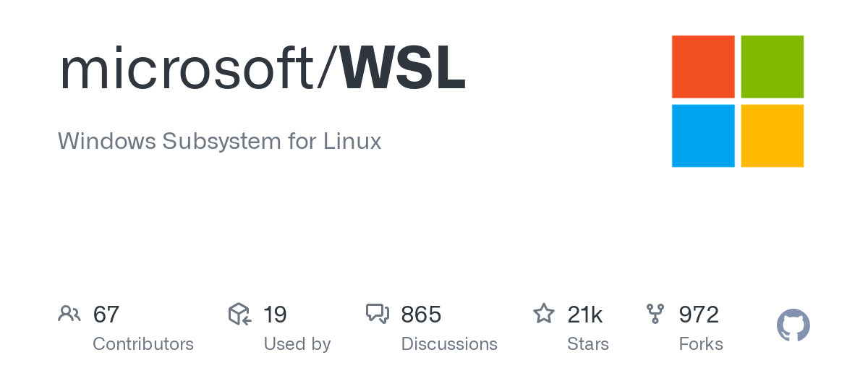Image resolution: width=868 pixels, height=376 pixels.
Task: Click the Used by package icon
Action: 239,314
